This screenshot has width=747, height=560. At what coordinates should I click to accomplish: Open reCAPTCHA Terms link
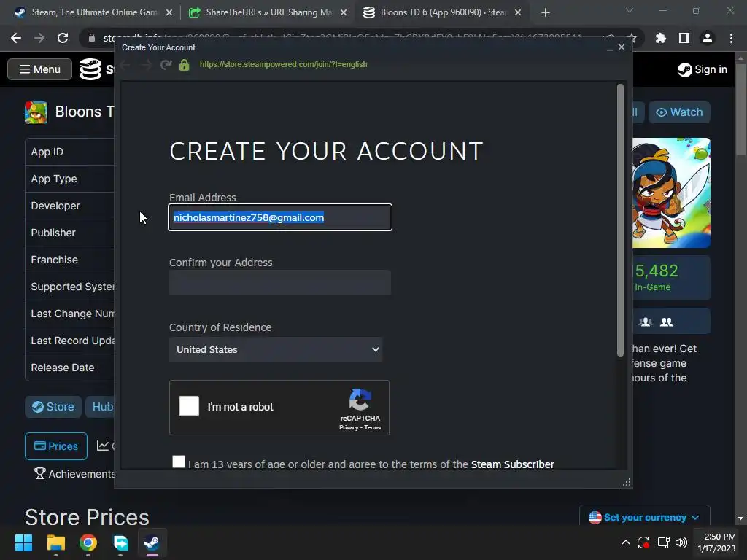373,427
